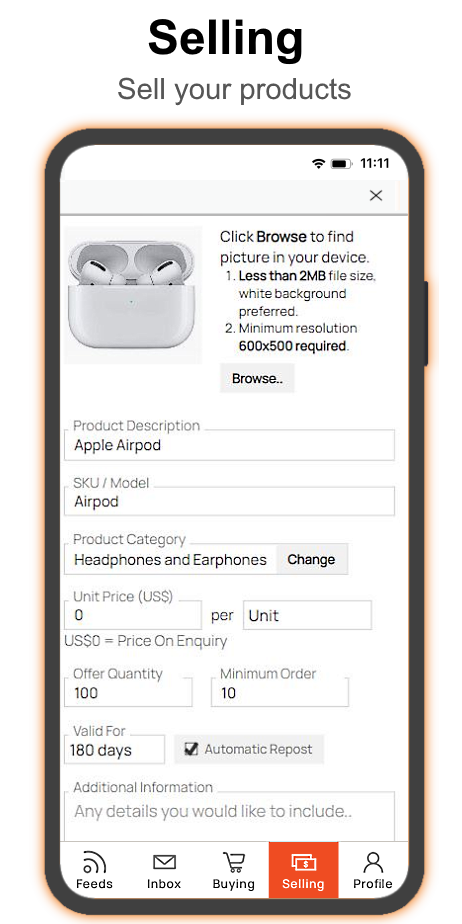The height and width of the screenshot is (924, 462).
Task: Select the Selling money icon
Action: pos(303,863)
